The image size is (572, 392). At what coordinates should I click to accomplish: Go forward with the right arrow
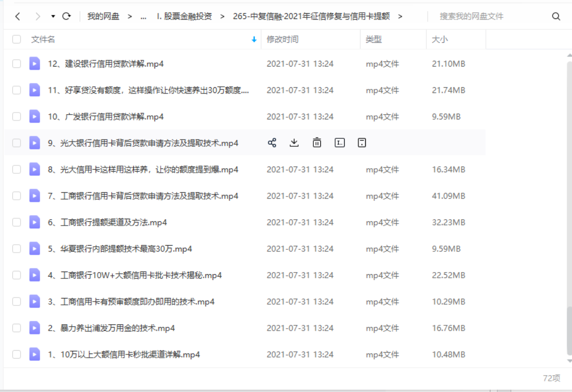coord(38,16)
